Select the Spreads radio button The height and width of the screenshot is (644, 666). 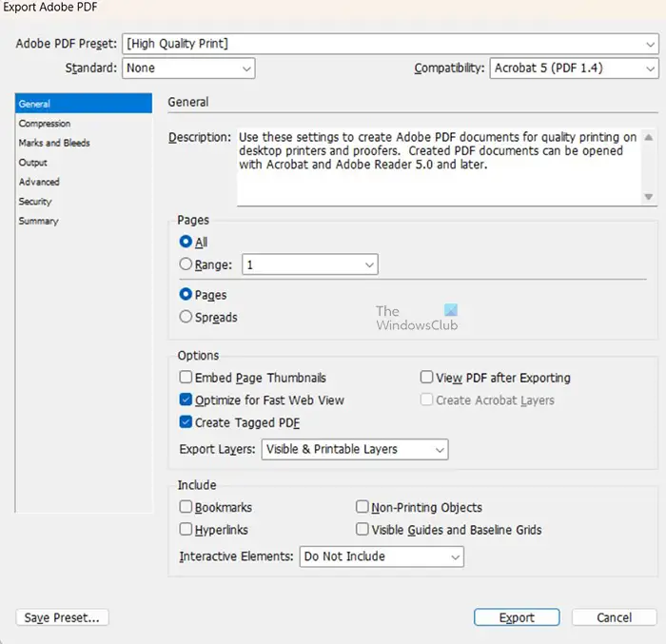pyautogui.click(x=186, y=317)
